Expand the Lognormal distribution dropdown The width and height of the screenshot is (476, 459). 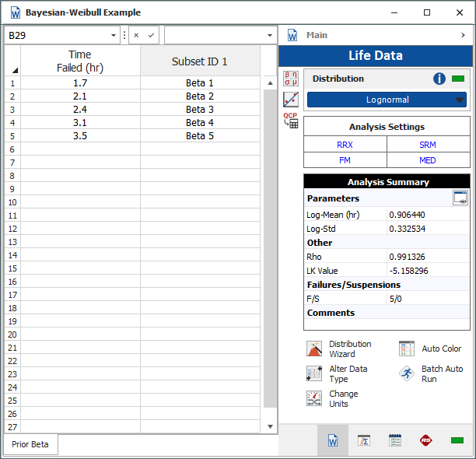460,100
